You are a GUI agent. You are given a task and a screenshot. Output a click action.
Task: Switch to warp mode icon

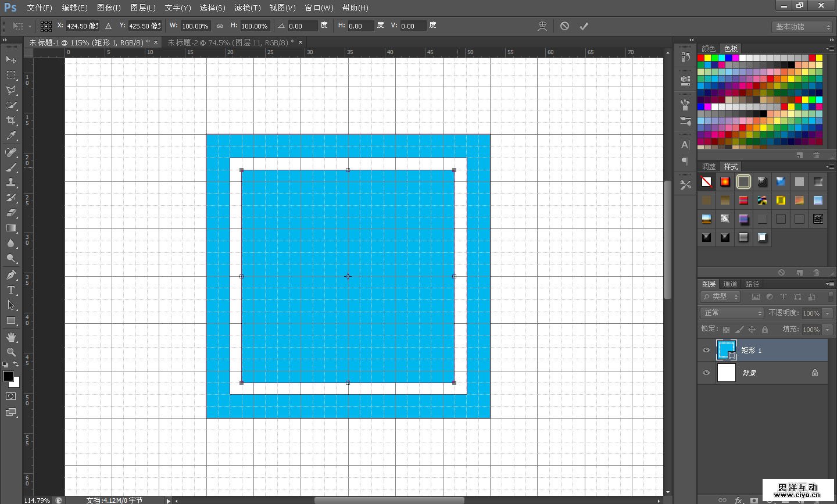pos(542,26)
